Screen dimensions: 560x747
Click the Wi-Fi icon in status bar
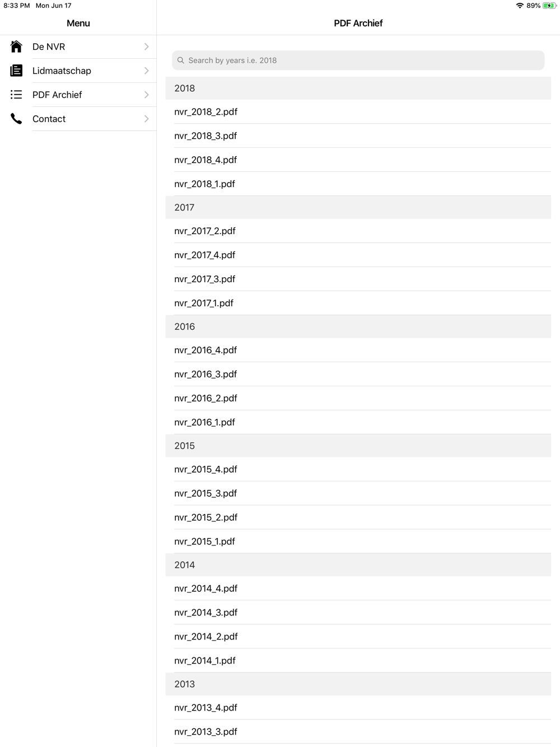coord(520,6)
